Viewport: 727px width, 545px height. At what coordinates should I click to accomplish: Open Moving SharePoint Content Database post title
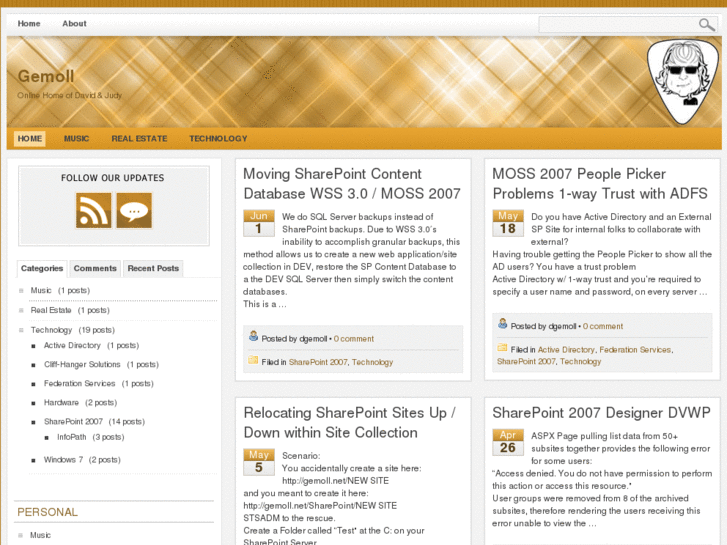(x=352, y=184)
